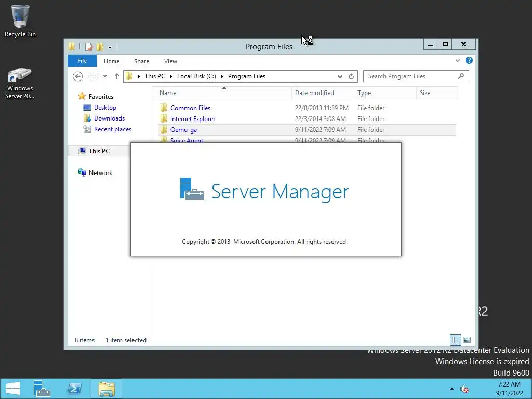This screenshot has width=532, height=399.
Task: Show hidden system tray icons
Action: [x=451, y=389]
